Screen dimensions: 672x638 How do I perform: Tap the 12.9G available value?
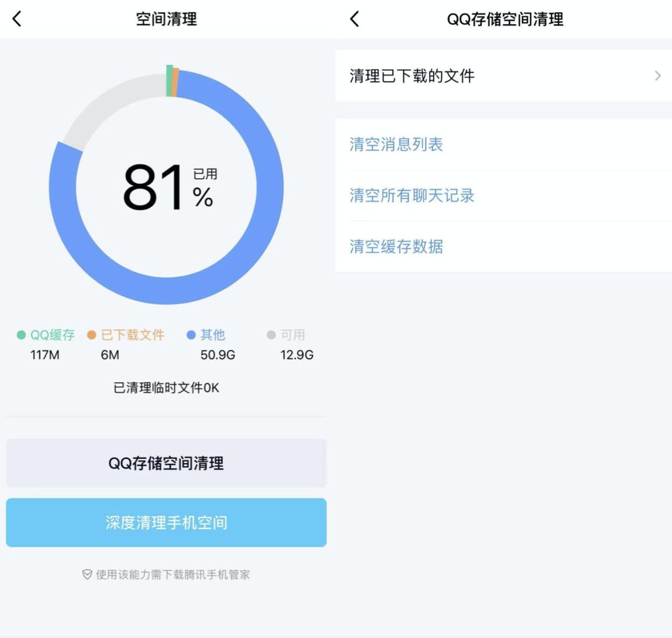[x=297, y=355]
